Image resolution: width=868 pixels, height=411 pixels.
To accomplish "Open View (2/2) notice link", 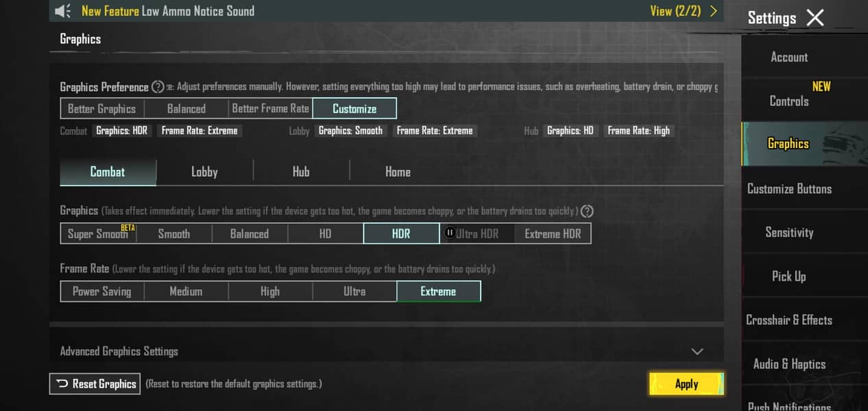I will click(675, 11).
